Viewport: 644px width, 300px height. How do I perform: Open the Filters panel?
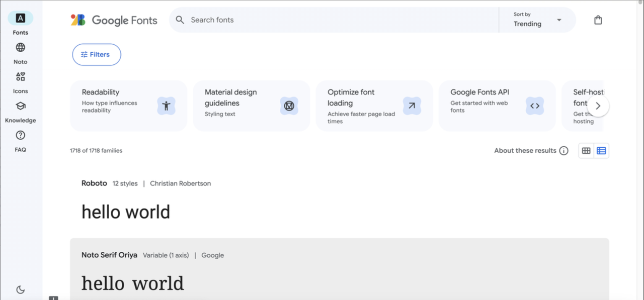(97, 55)
